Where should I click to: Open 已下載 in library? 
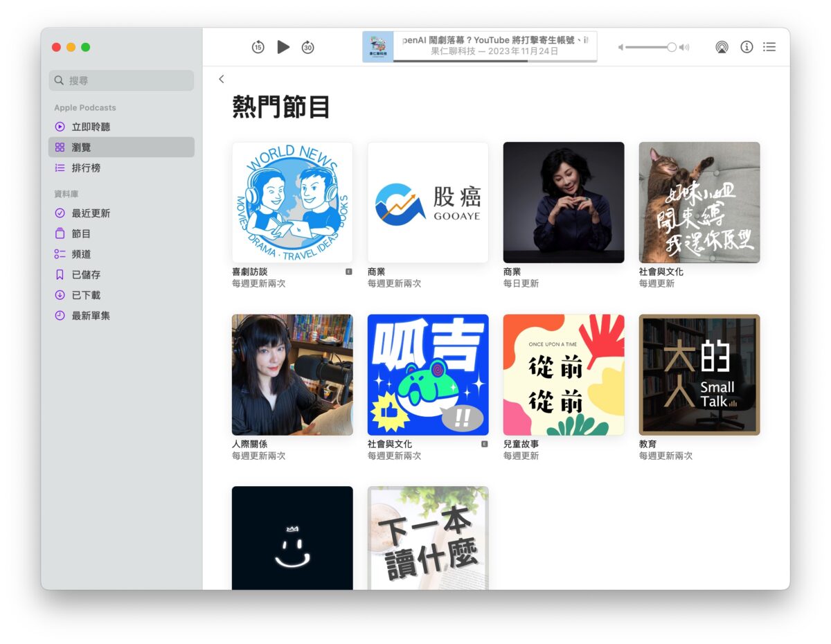pos(121,295)
